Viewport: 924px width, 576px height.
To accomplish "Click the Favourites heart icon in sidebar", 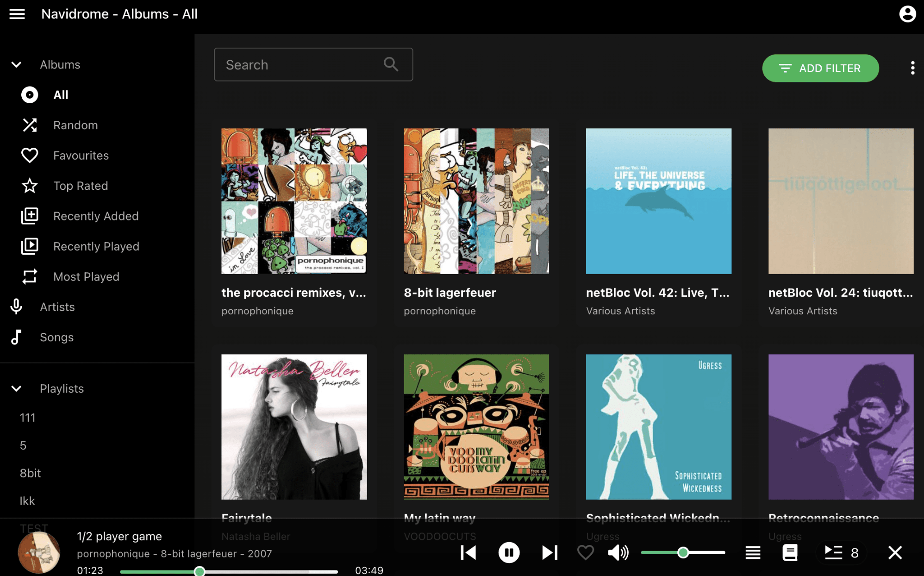I will click(30, 156).
